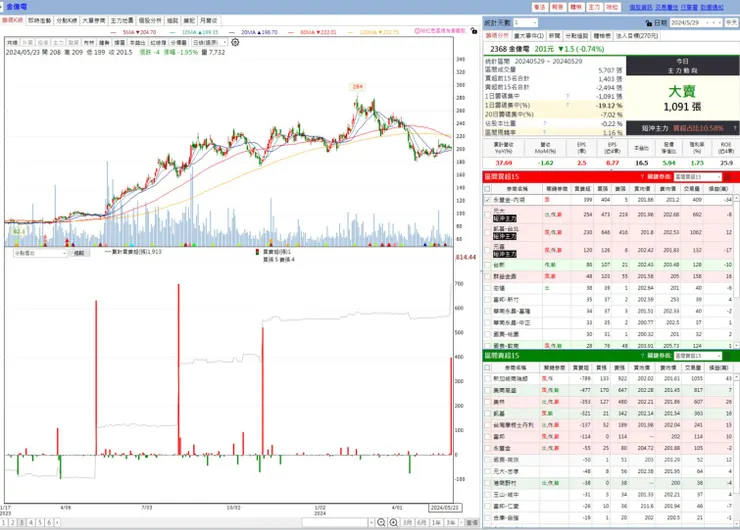Toggle the 分價量 chart overlay button

point(178,42)
